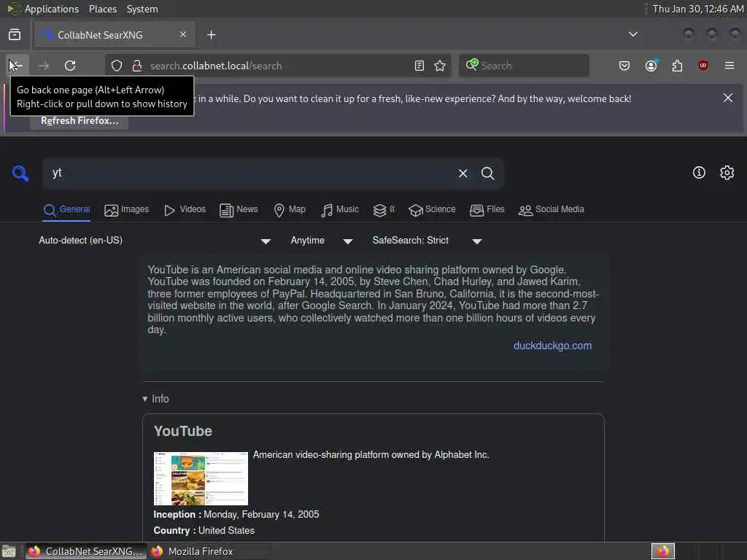The image size is (747, 560).
Task: Click the YouTube infobox heading
Action: (x=183, y=431)
